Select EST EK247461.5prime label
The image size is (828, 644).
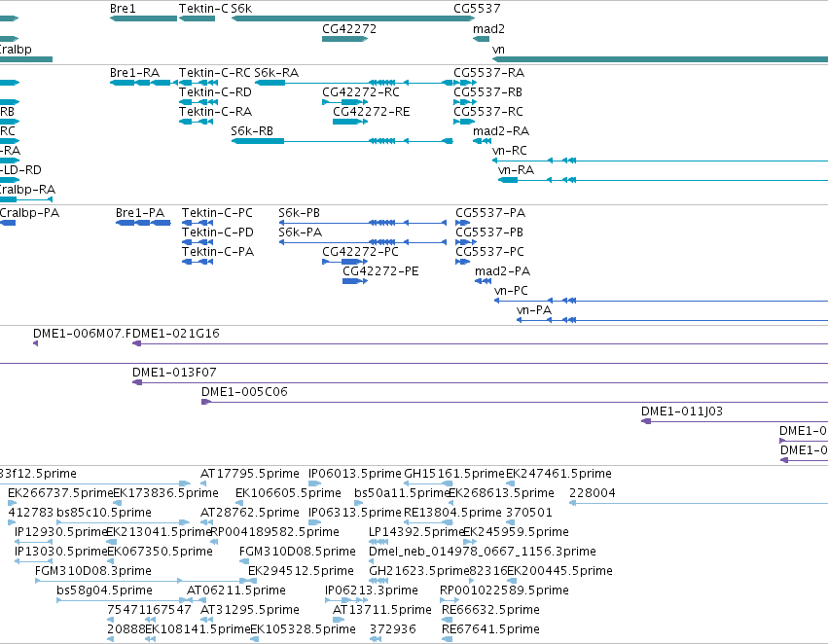coord(558,474)
